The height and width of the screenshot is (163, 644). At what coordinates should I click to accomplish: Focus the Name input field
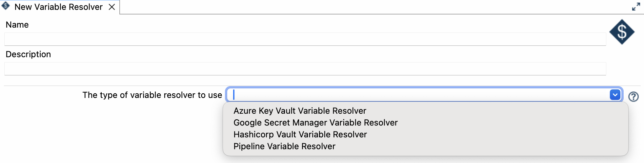[305, 39]
